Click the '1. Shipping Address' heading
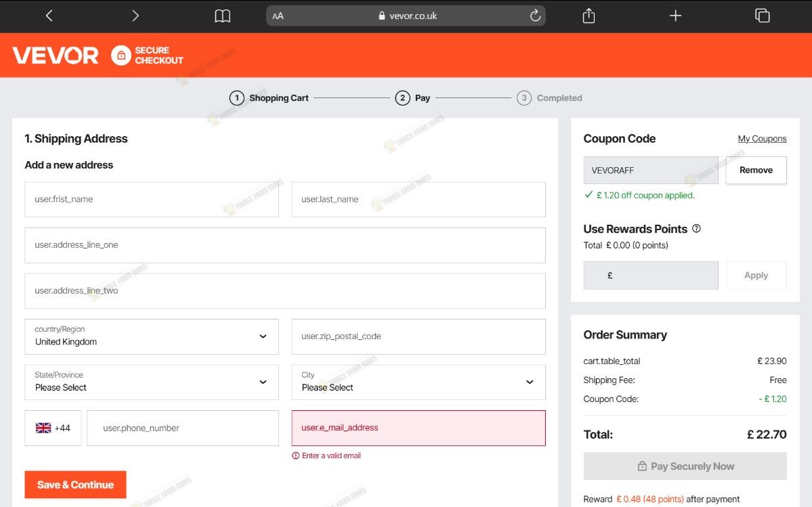The image size is (812, 507). point(76,139)
